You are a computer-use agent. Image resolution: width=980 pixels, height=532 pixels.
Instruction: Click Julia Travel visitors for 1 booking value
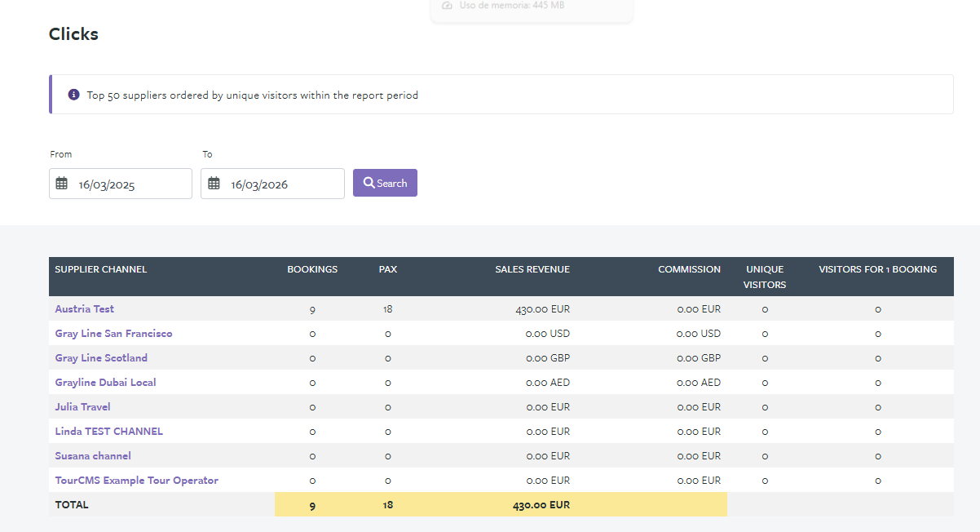pos(878,407)
